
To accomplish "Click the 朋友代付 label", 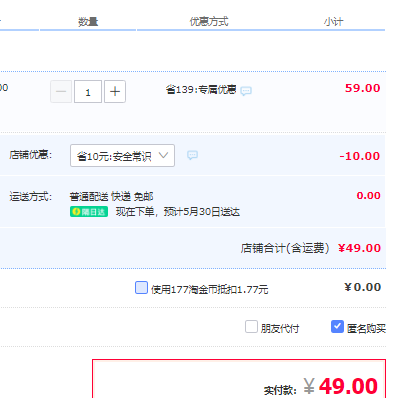I will pyautogui.click(x=280, y=329).
